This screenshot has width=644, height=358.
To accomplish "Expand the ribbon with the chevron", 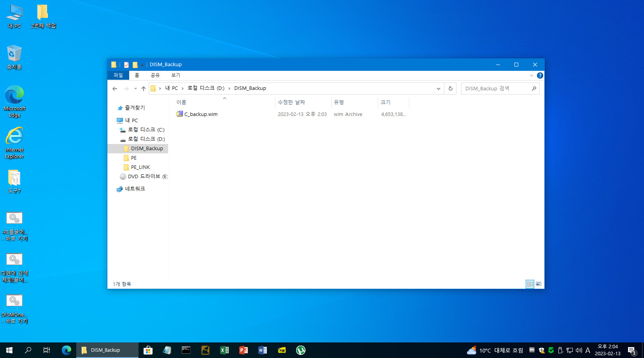I will pyautogui.click(x=532, y=75).
